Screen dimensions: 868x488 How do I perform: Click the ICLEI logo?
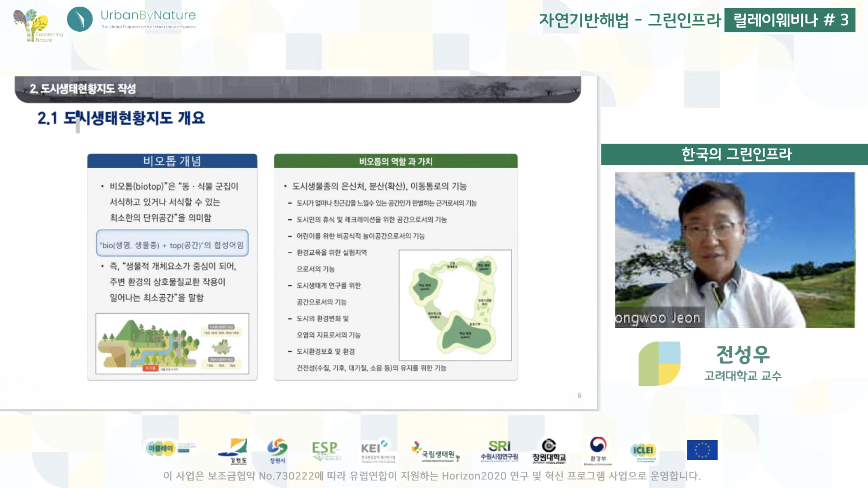pos(643,451)
